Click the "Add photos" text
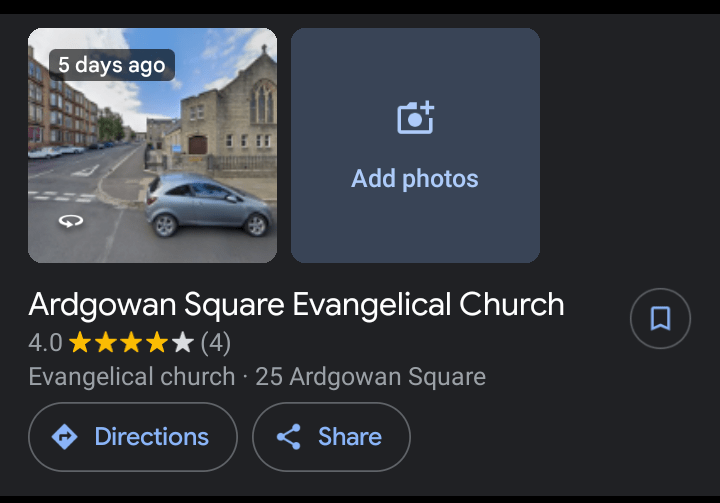 tap(415, 179)
